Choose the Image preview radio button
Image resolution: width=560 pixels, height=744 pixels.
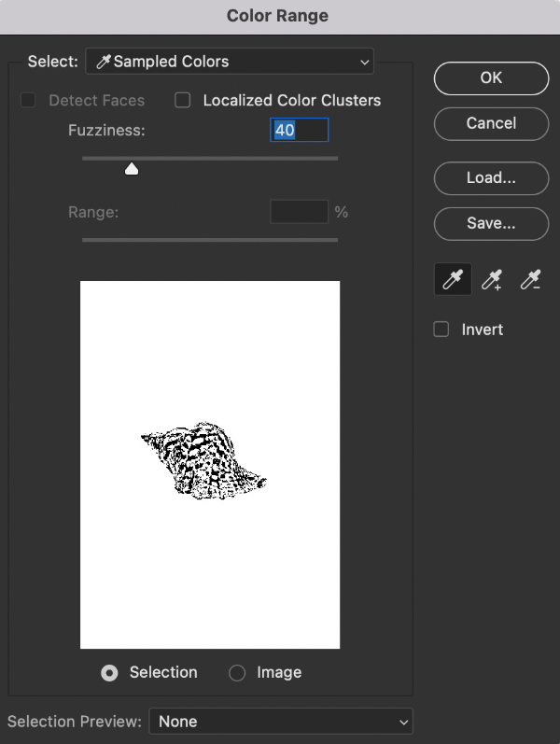(237, 673)
